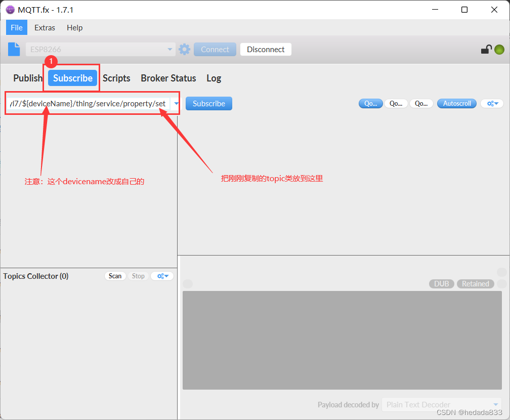The image size is (510, 420).
Task: Open Topics Collector gear options menu
Action: click(162, 276)
